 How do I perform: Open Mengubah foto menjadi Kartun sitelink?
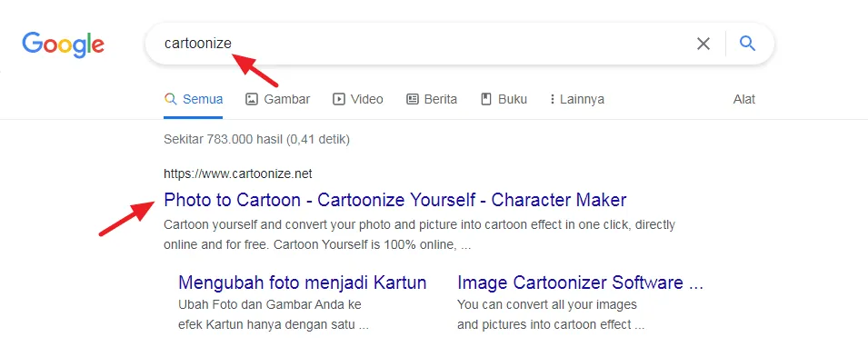click(303, 283)
